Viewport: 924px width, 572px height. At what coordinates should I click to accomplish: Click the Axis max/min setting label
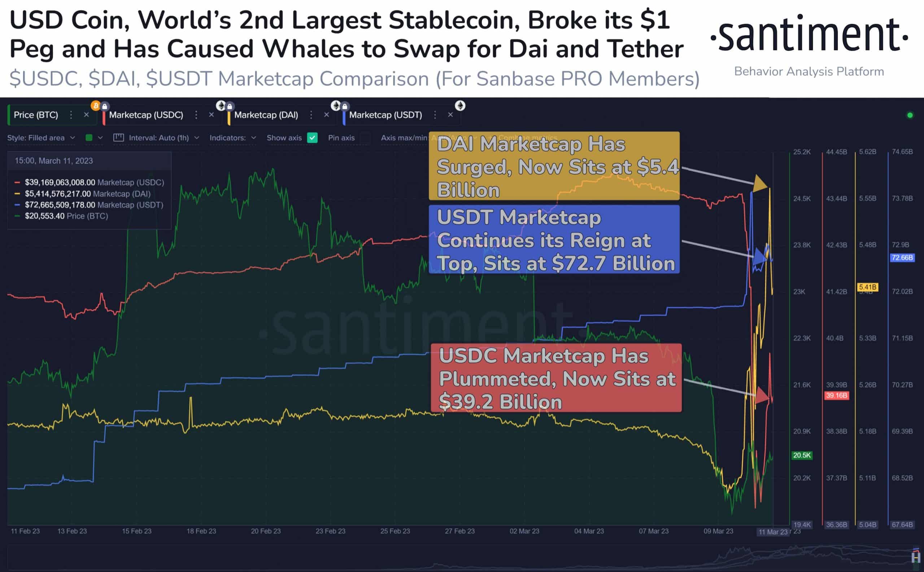tap(404, 138)
